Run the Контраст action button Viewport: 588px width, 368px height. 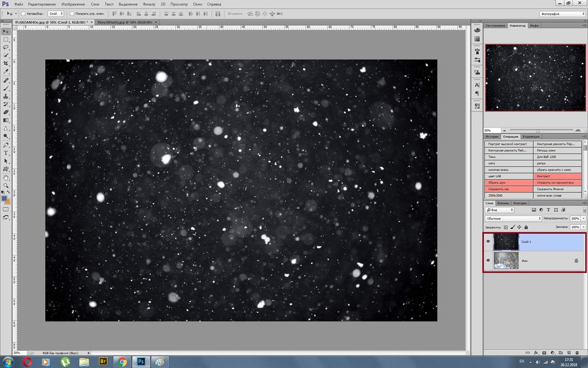pos(558,176)
